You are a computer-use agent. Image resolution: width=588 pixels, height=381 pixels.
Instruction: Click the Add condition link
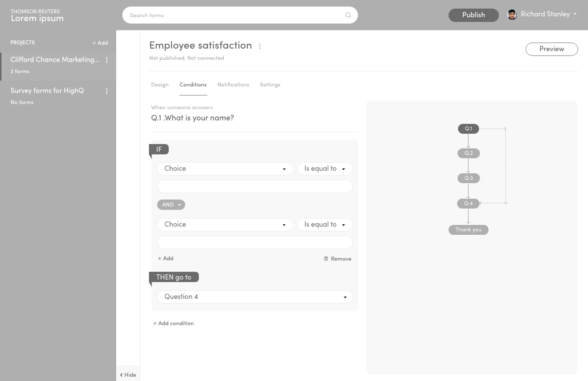[173, 323]
